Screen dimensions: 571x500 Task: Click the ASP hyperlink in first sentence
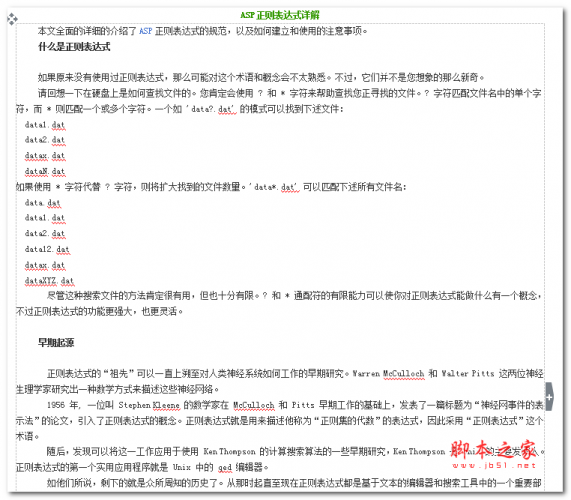pos(146,31)
